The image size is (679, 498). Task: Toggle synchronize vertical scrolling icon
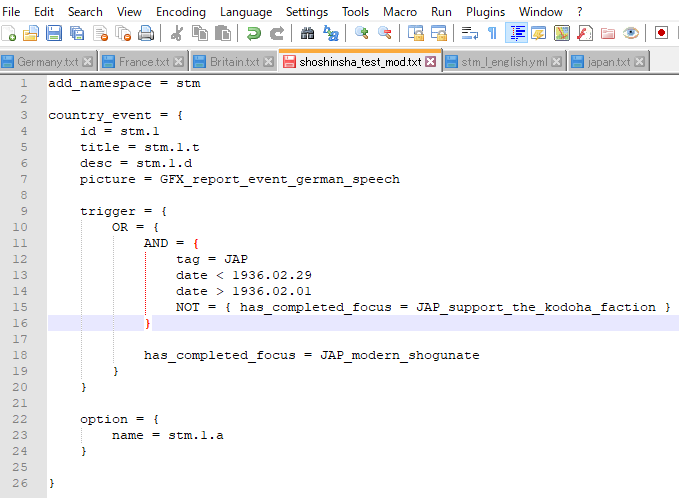(416, 33)
